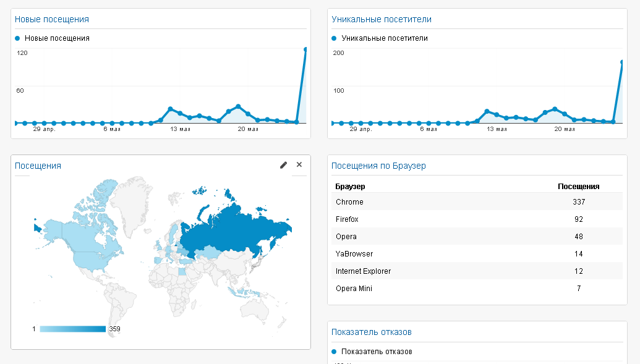Click Russia on the visits map
The image size is (640, 364).
pos(237,231)
